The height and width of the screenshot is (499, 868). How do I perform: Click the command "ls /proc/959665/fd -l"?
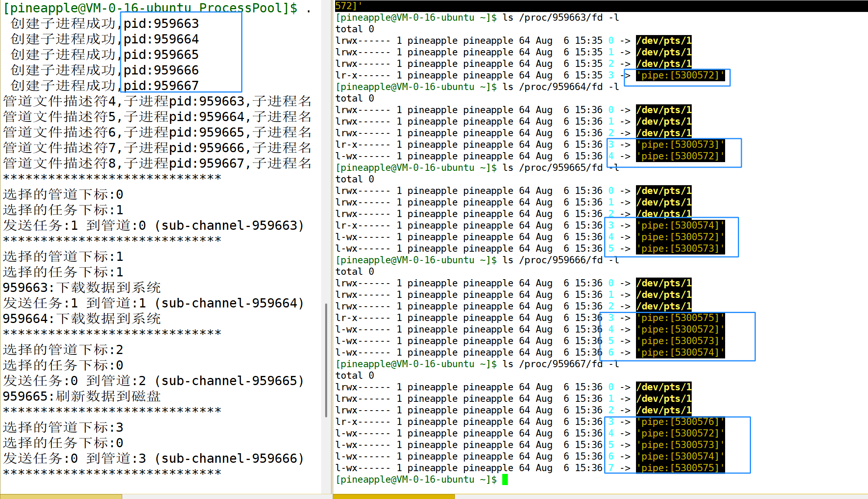coord(561,168)
